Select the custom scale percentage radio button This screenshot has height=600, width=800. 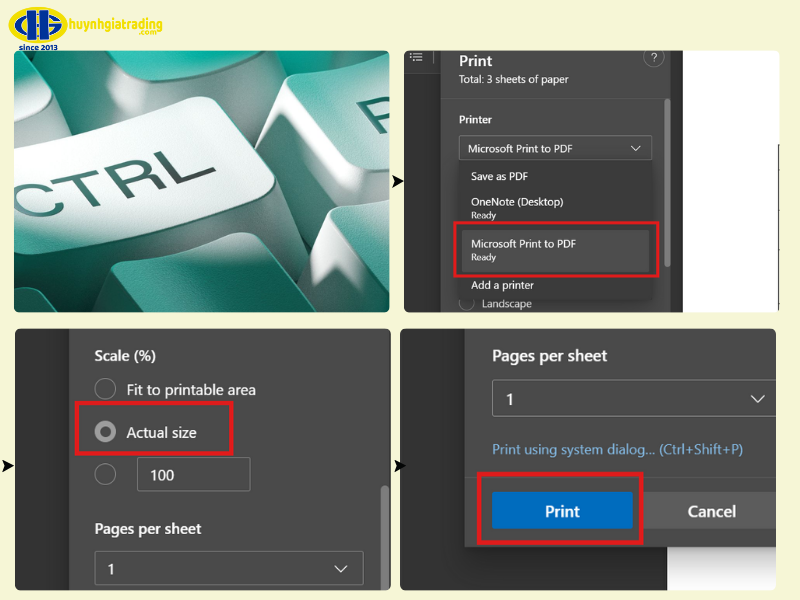tap(105, 474)
